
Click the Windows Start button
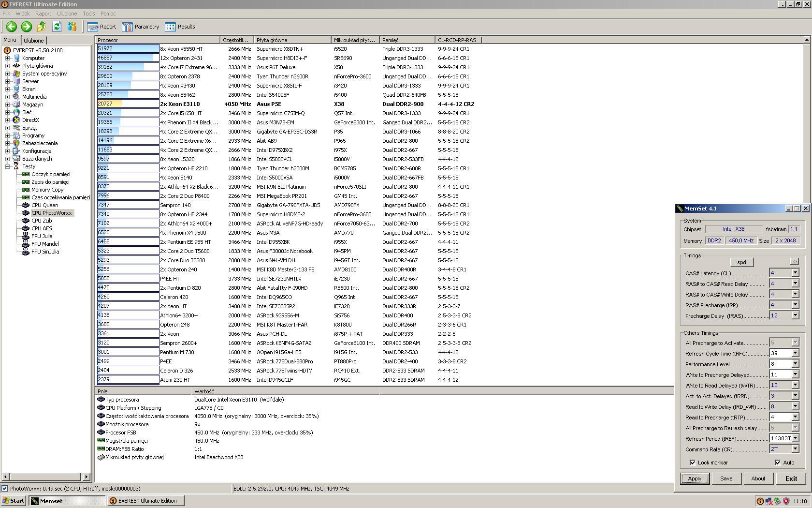[x=14, y=501]
